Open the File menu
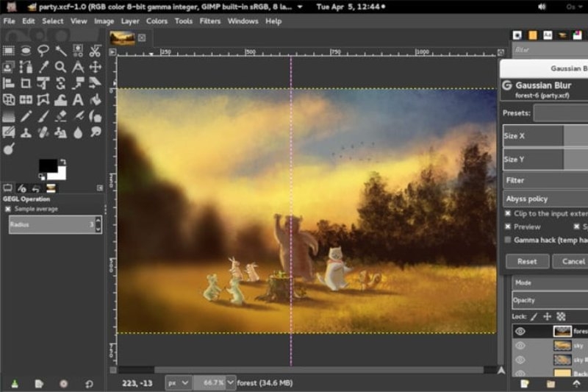The image size is (588, 392). tap(9, 21)
